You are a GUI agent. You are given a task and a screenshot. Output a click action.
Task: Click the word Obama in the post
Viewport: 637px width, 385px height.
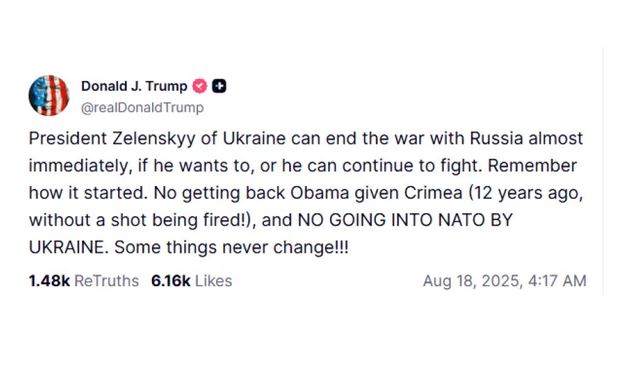[x=319, y=193]
